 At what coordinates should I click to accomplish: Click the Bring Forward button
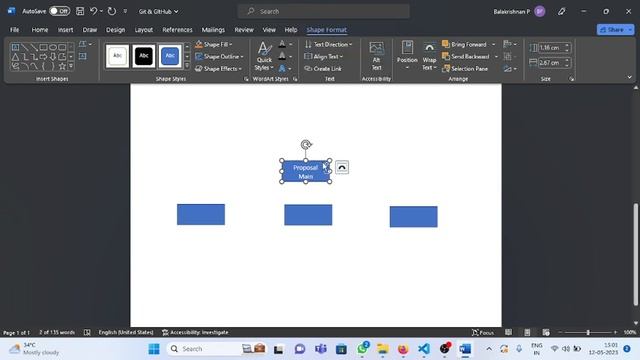coord(464,44)
